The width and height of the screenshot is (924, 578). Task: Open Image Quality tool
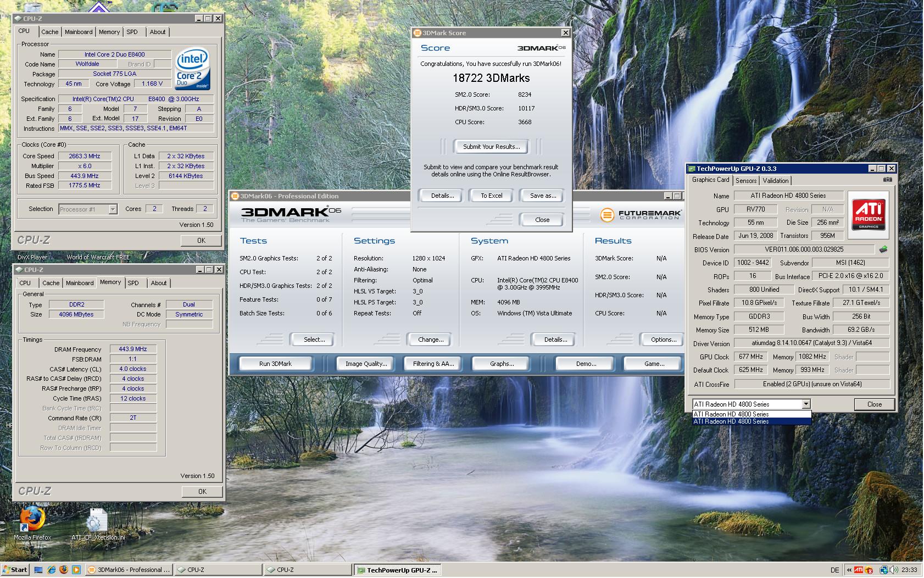[x=366, y=364]
